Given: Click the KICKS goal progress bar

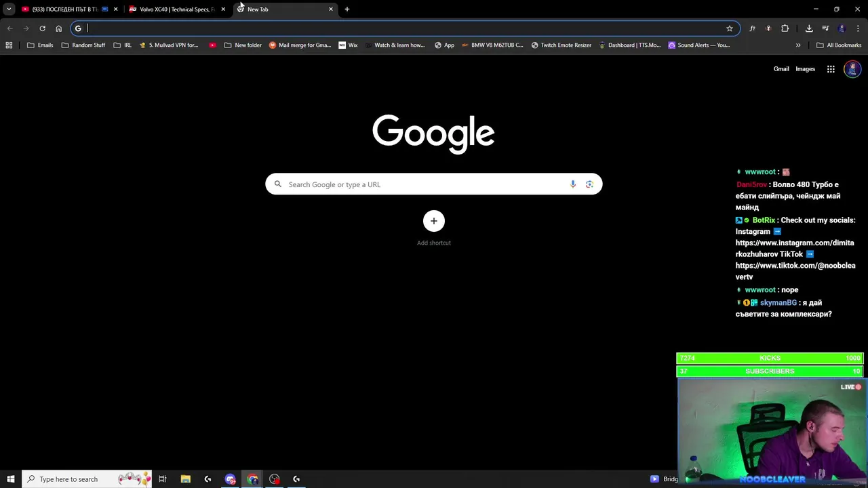Looking at the screenshot, I should pyautogui.click(x=770, y=358).
